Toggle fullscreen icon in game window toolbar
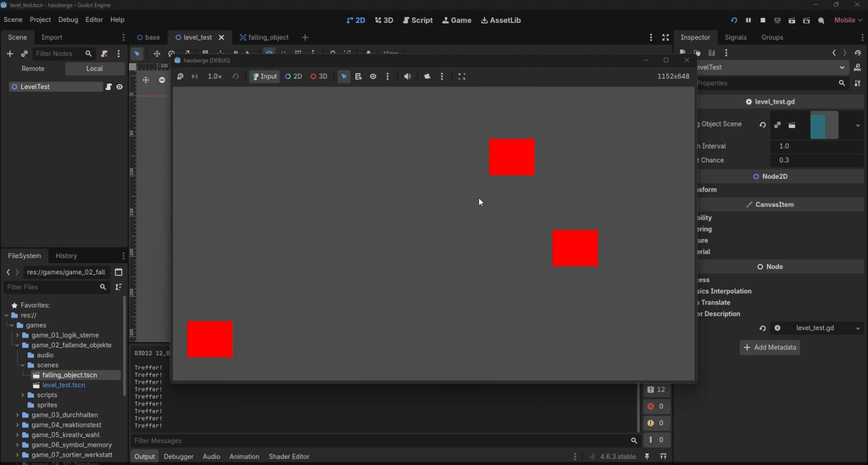868x465 pixels. point(462,76)
